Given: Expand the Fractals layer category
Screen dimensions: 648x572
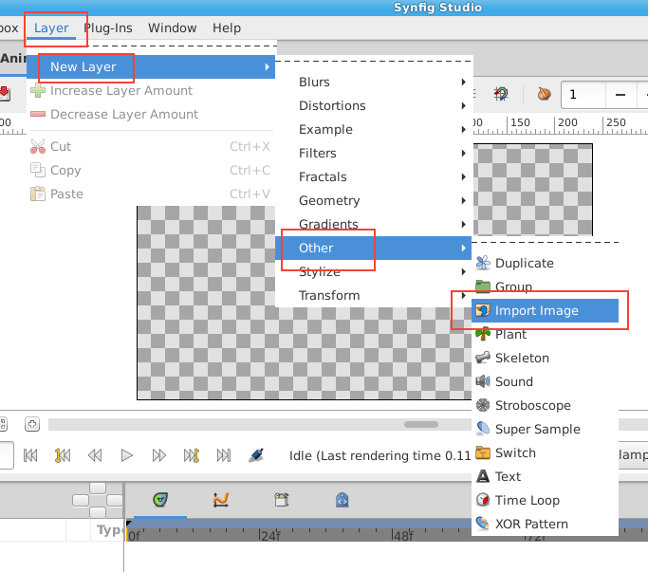Looking at the screenshot, I should pyautogui.click(x=373, y=177).
